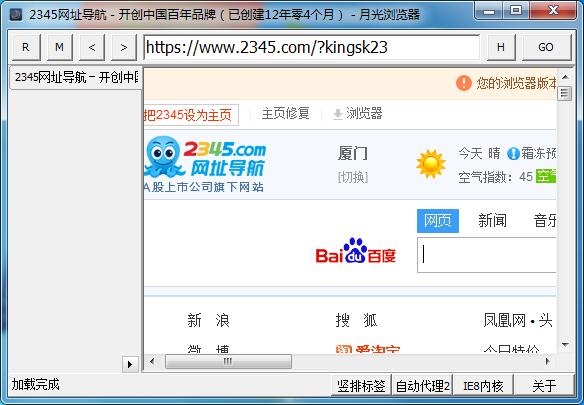Switch the IE8内核 engine button
This screenshot has height=405, width=584.
pyautogui.click(x=483, y=386)
